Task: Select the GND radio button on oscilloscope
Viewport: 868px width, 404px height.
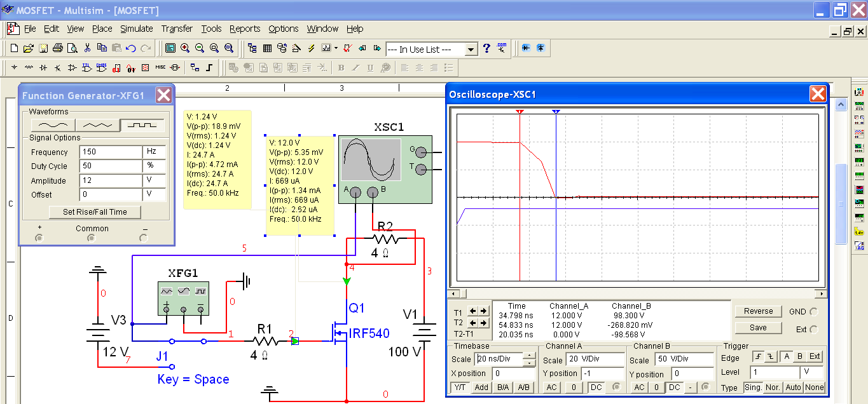Action: (813, 312)
